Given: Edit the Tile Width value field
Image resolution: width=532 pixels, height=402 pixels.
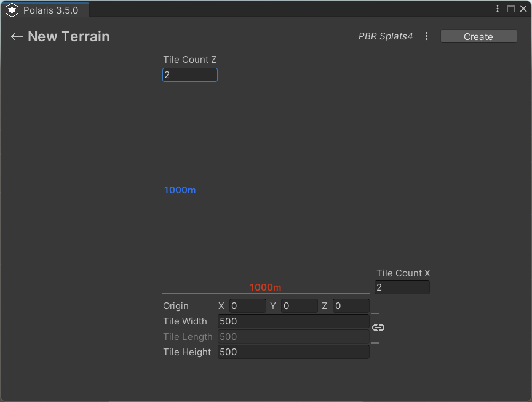Looking at the screenshot, I should click(293, 321).
